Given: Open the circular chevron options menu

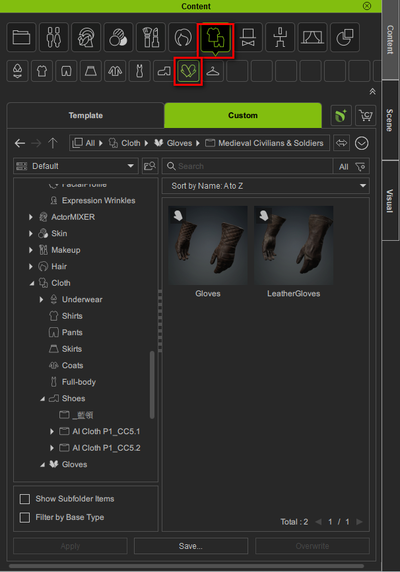Looking at the screenshot, I should pos(362,143).
